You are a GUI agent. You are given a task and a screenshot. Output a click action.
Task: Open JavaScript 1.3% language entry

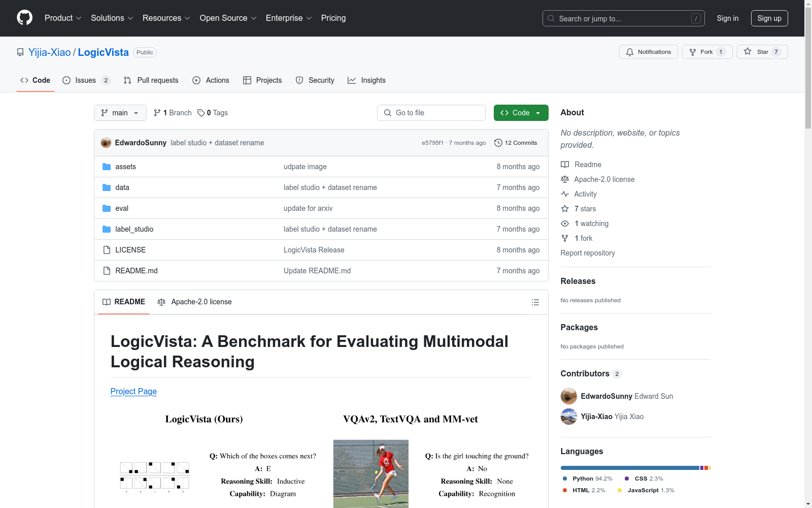click(646, 490)
